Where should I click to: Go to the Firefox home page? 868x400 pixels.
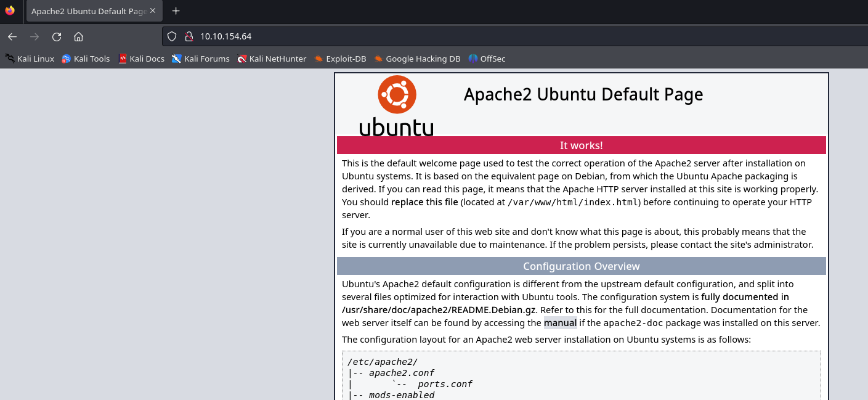pos(78,36)
